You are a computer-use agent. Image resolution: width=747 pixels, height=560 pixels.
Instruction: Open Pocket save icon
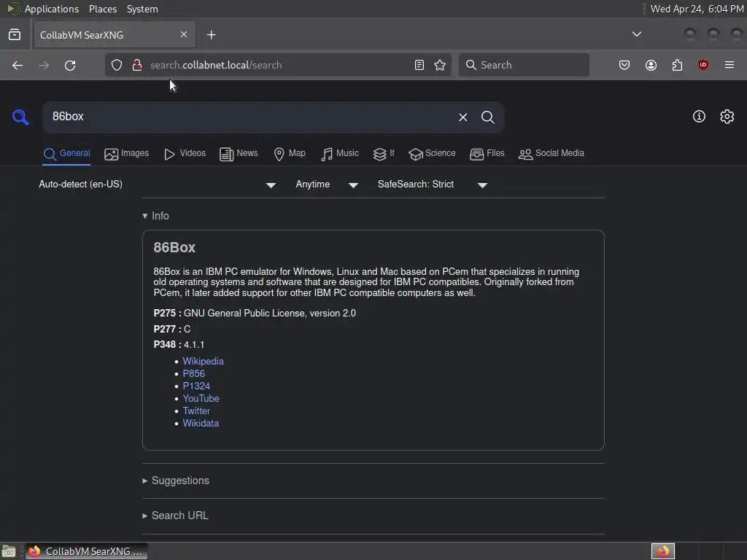[x=624, y=65]
